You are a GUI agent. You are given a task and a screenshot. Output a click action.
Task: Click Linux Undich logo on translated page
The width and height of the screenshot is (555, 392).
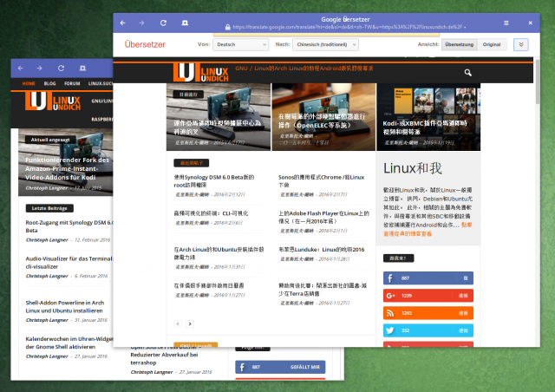(200, 73)
